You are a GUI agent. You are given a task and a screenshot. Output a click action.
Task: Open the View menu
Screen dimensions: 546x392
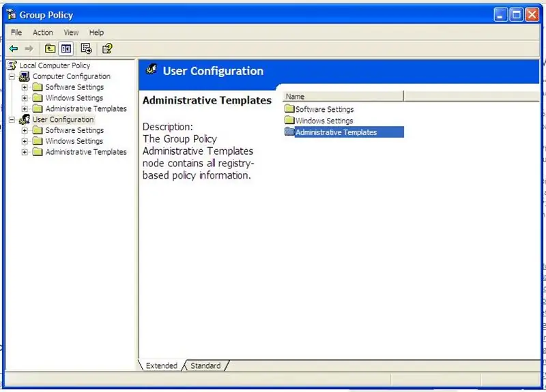pos(71,32)
